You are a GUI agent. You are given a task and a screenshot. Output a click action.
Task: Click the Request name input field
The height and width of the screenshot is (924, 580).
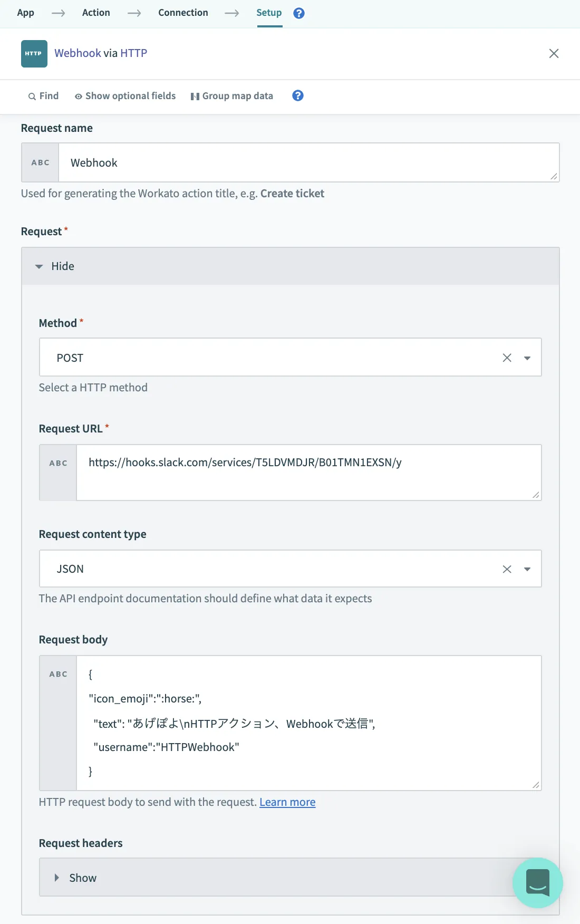click(308, 162)
